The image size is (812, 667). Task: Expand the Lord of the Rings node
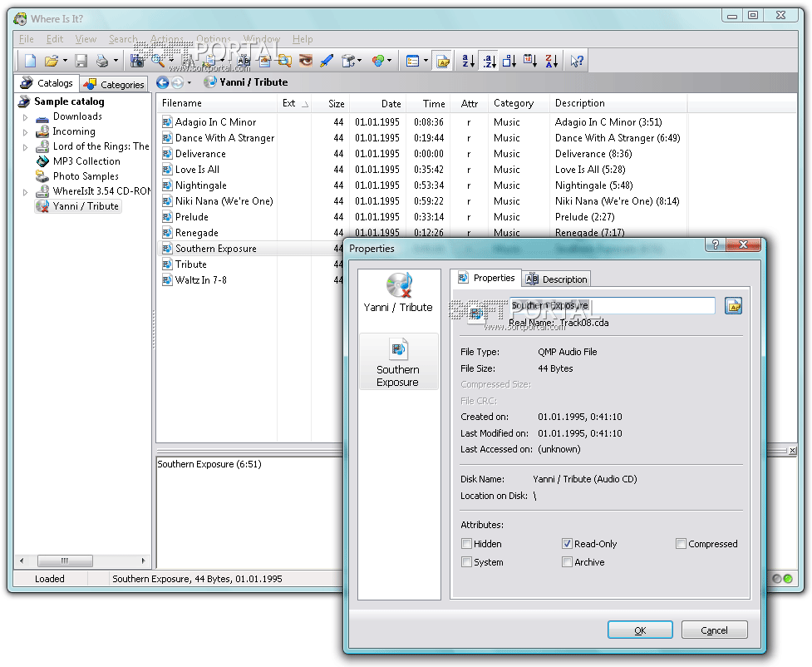pyautogui.click(x=25, y=148)
